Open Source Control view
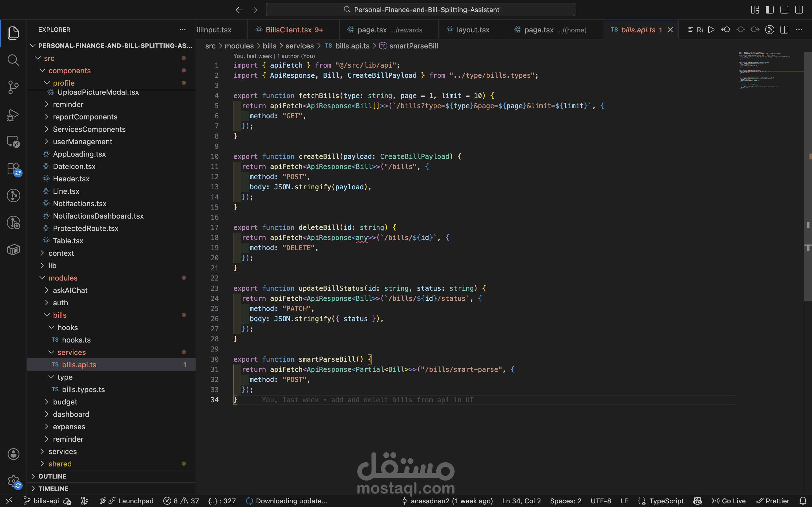812x507 pixels. (14, 87)
